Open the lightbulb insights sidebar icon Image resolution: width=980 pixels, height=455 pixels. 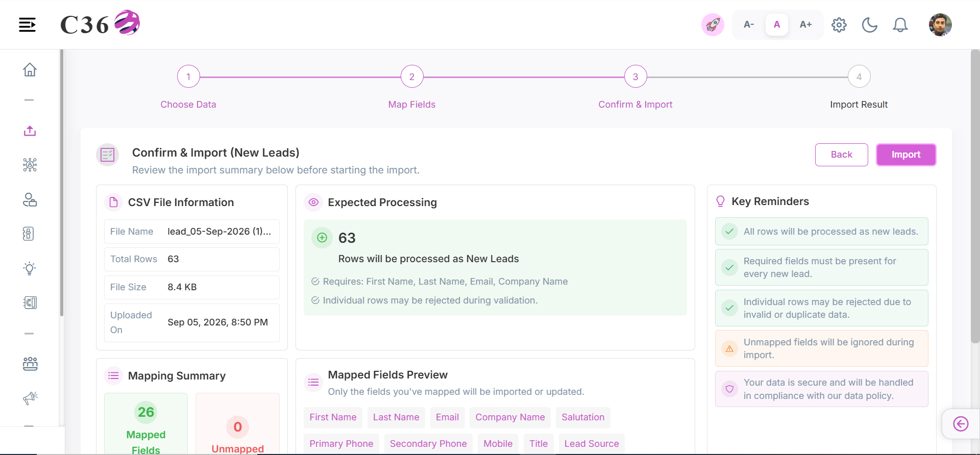coord(30,268)
